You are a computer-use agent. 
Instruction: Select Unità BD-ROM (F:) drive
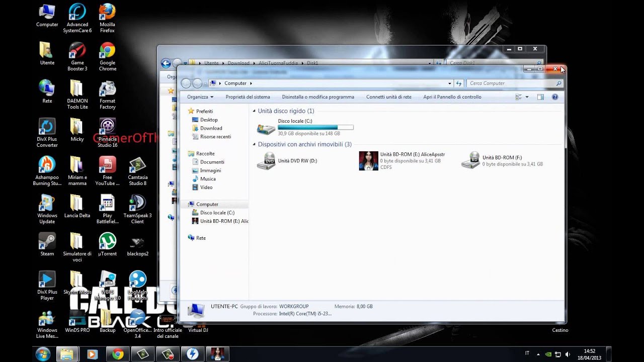[503, 161]
